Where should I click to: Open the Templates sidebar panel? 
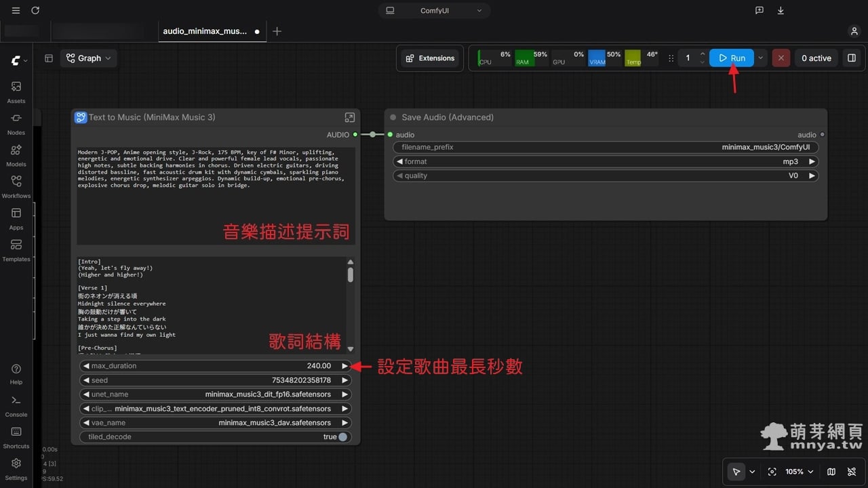click(x=16, y=250)
